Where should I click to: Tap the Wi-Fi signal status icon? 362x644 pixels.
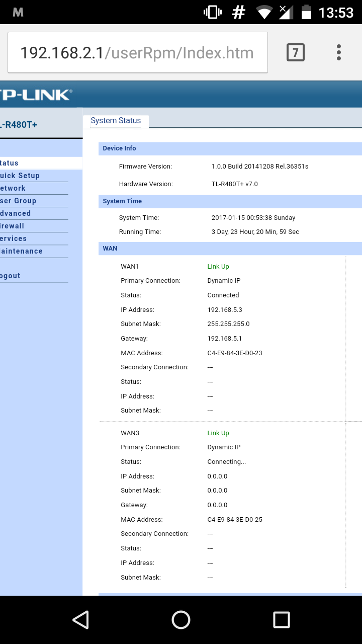tap(264, 13)
